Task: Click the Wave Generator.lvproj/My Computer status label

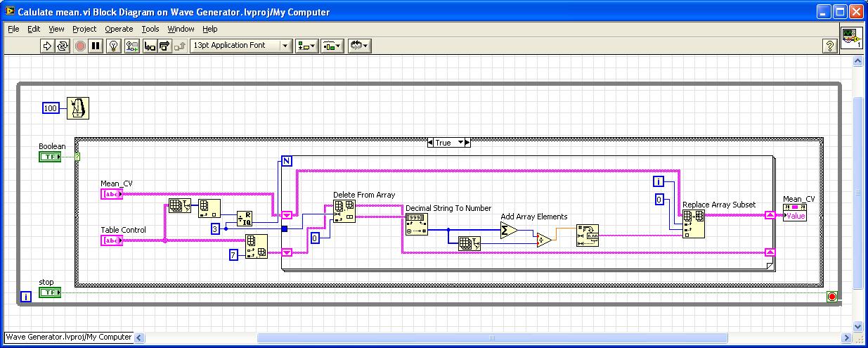Action: (x=69, y=337)
